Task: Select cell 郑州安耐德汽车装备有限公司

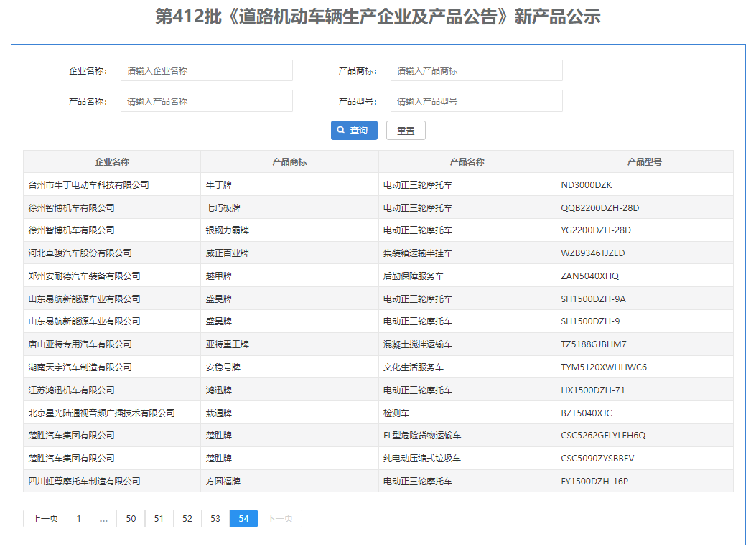Action: click(112, 276)
